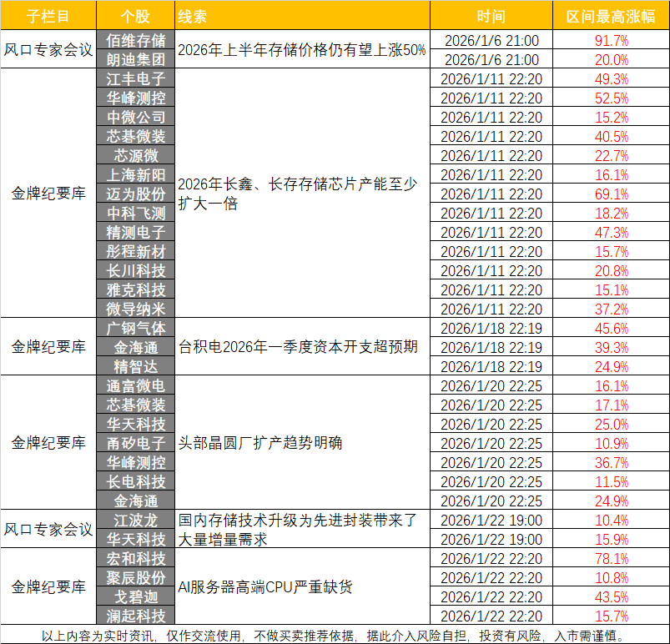Select the 朗迪集团 stock cell
The image size is (670, 644).
click(136, 59)
